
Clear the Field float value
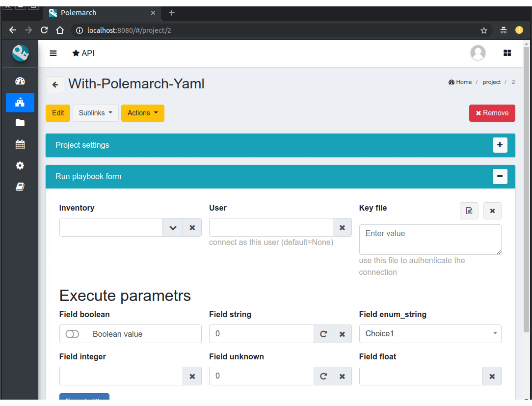(492, 376)
